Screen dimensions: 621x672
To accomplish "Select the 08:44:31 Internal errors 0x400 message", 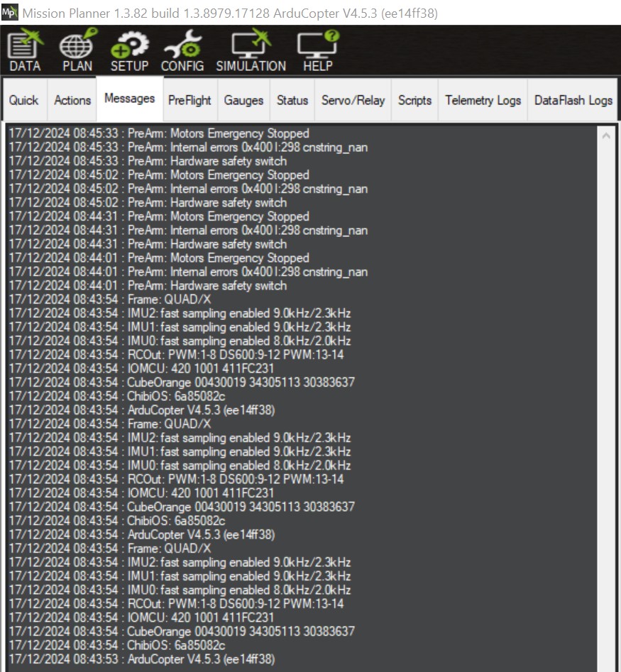I will [188, 230].
